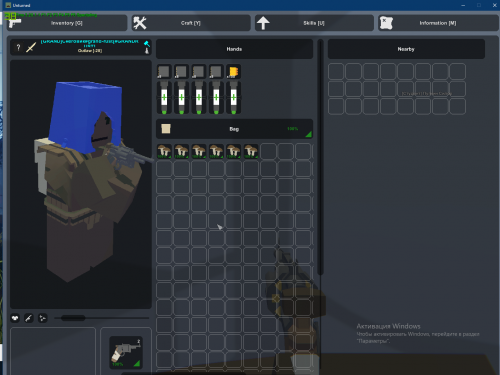Toggle mythical effects sparkle icon

pyautogui.click(x=43, y=318)
